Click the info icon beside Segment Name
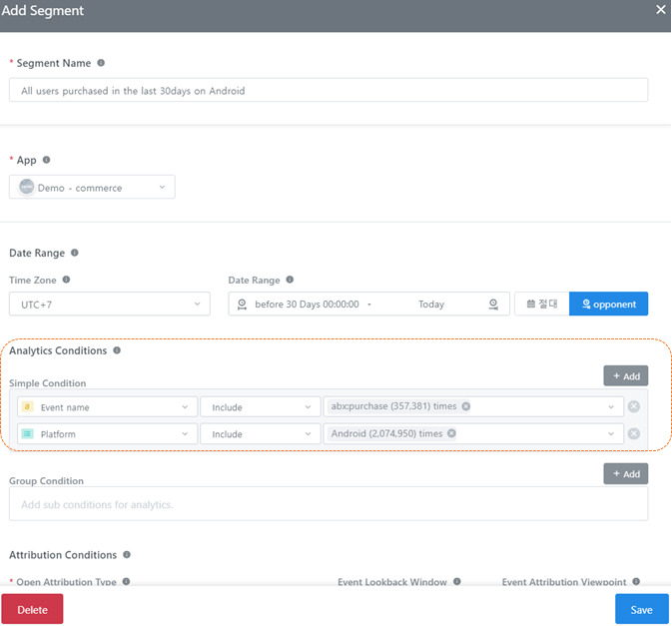 coord(101,63)
